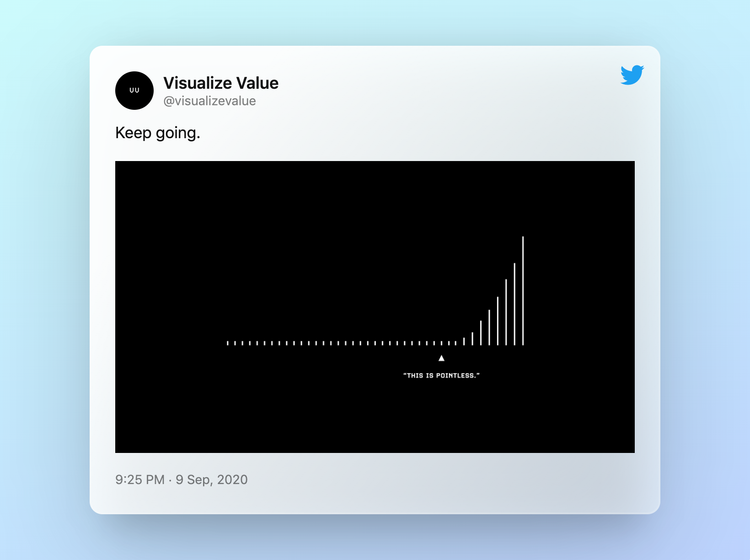Viewport: 750px width, 560px height.
Task: Click the white triangle marker below the chart
Action: click(x=441, y=358)
